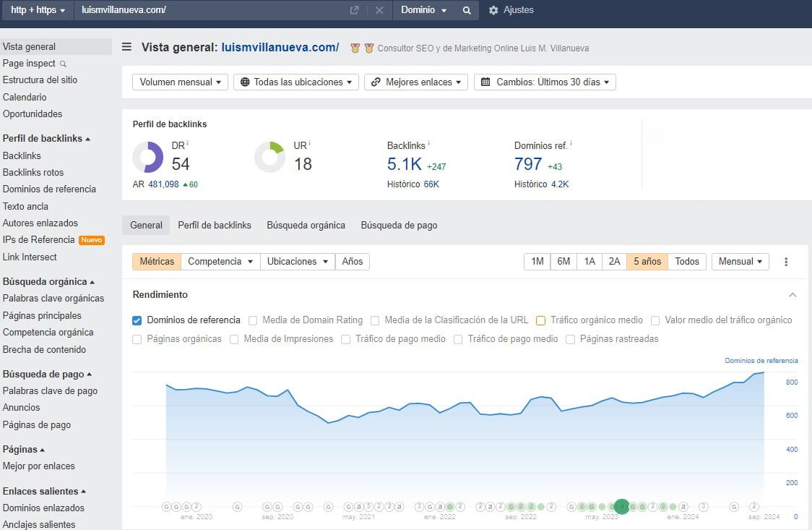
Task: Enable Tráfico orgánico medio checkbox
Action: click(540, 320)
